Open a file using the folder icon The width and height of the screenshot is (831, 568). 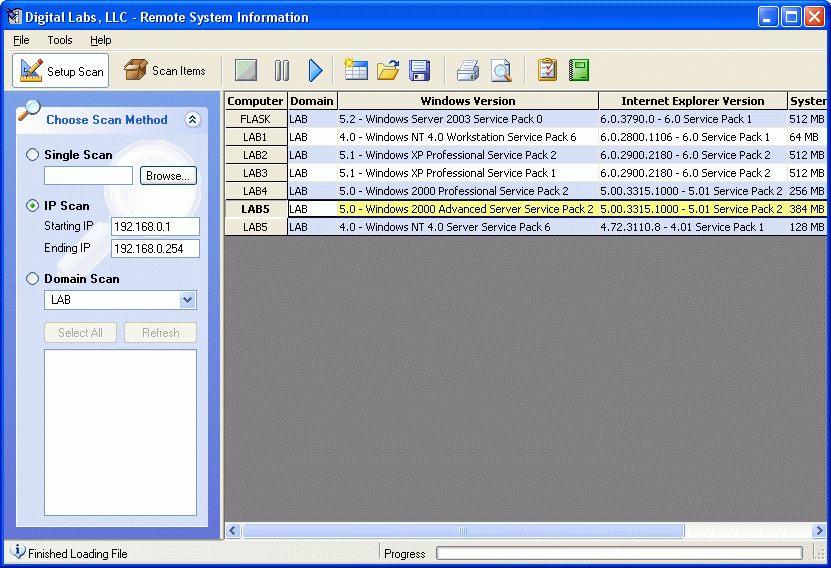(388, 71)
